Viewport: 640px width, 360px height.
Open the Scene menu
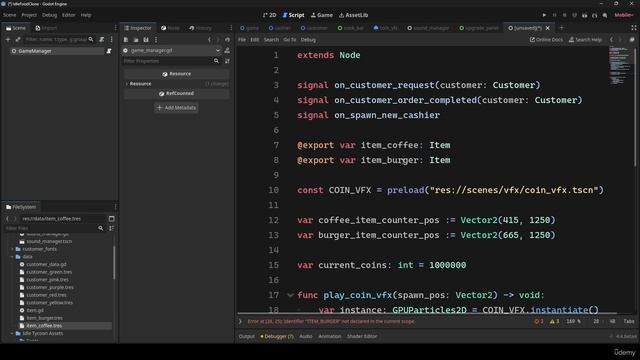(x=9, y=15)
